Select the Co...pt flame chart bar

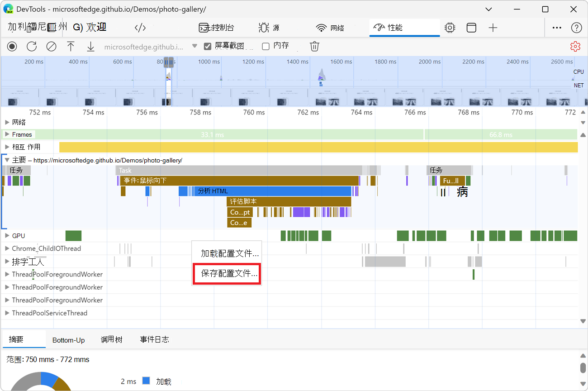(240, 212)
